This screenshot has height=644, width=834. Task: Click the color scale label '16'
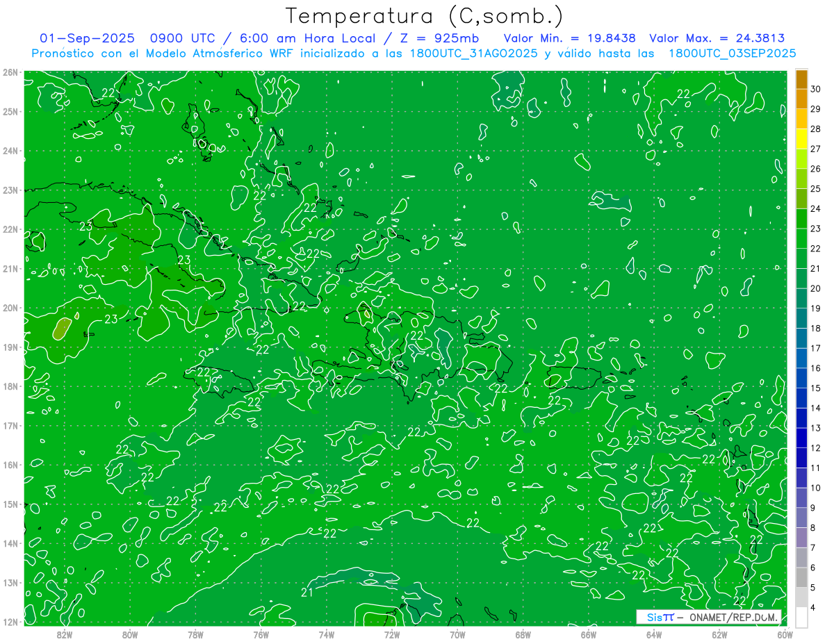pyautogui.click(x=815, y=368)
